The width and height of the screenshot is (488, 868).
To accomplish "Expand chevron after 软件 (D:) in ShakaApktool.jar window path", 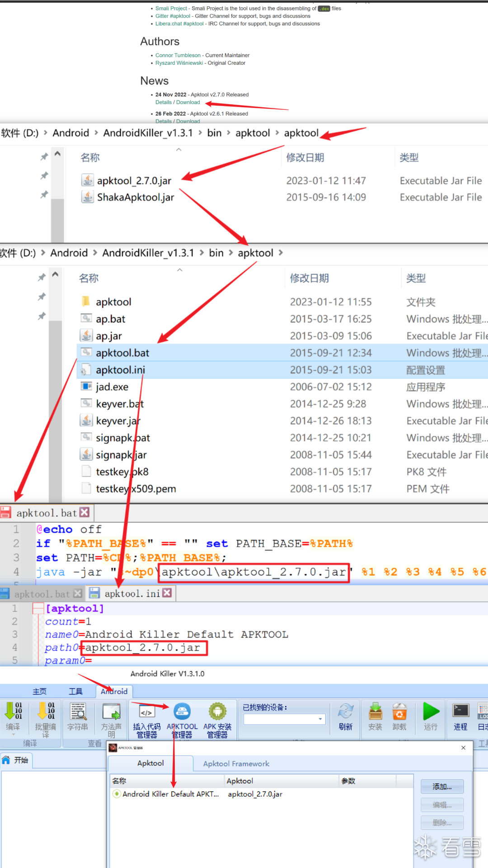I will [x=45, y=133].
